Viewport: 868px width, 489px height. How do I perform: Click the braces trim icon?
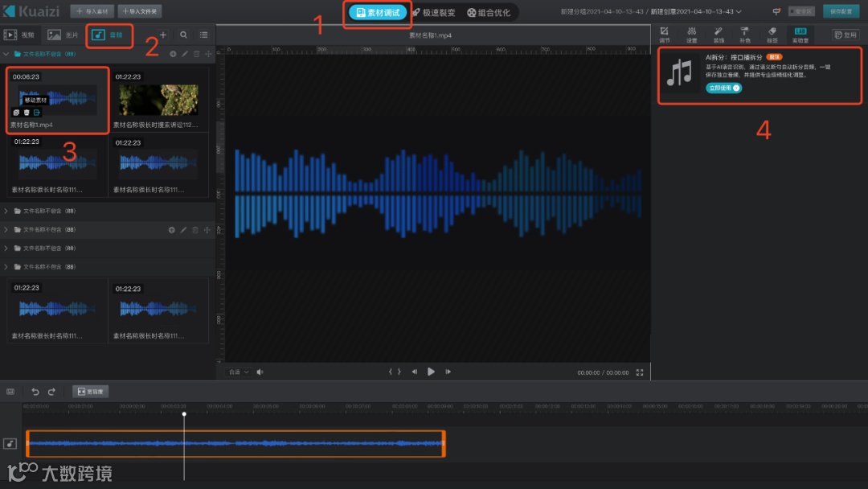(x=395, y=372)
